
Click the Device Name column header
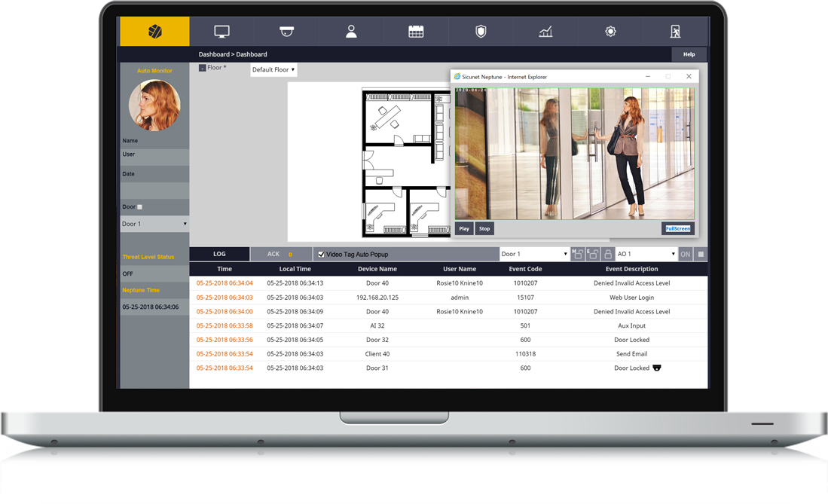(377, 269)
